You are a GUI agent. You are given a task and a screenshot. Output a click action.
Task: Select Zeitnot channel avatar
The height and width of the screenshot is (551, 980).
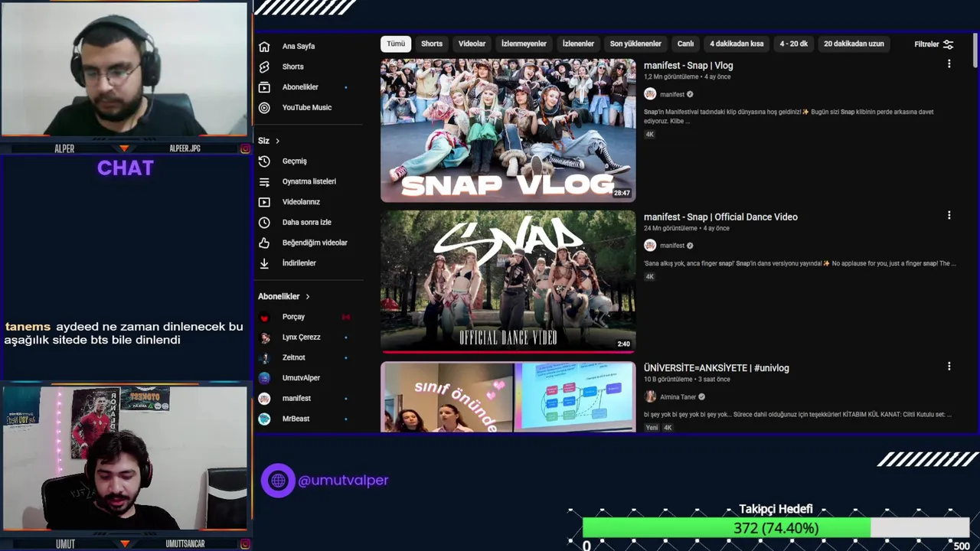[264, 357]
